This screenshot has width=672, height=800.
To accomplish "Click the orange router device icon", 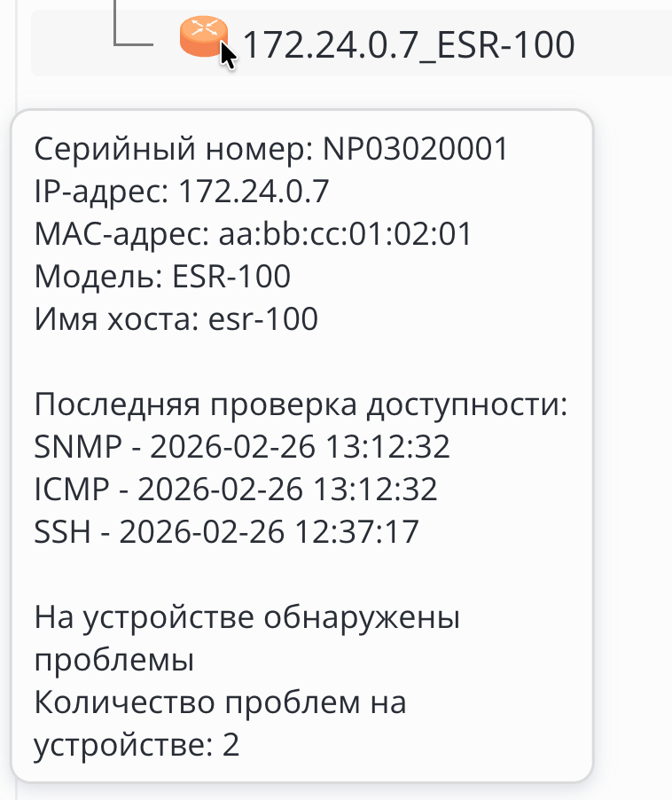I will [x=201, y=37].
